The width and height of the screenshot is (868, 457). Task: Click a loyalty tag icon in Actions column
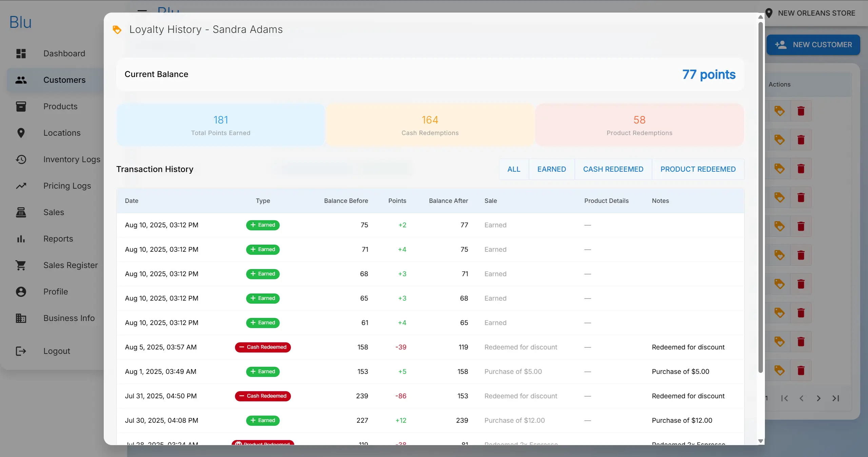[x=780, y=111]
